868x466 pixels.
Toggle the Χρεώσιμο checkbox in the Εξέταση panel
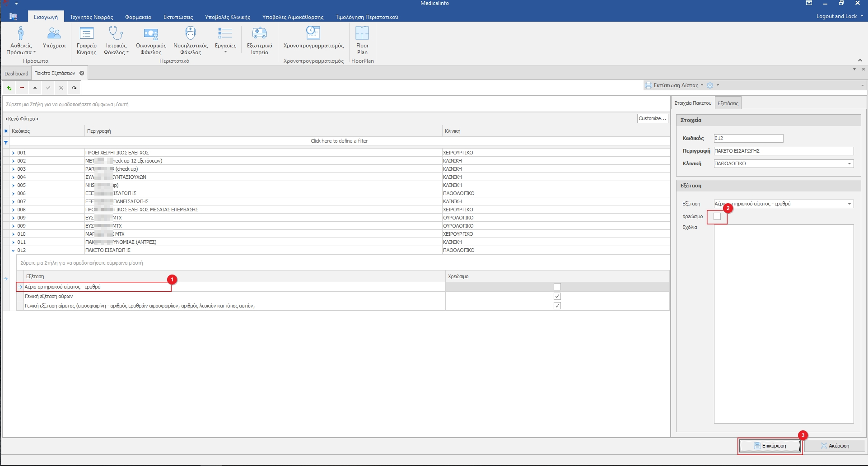click(x=717, y=217)
